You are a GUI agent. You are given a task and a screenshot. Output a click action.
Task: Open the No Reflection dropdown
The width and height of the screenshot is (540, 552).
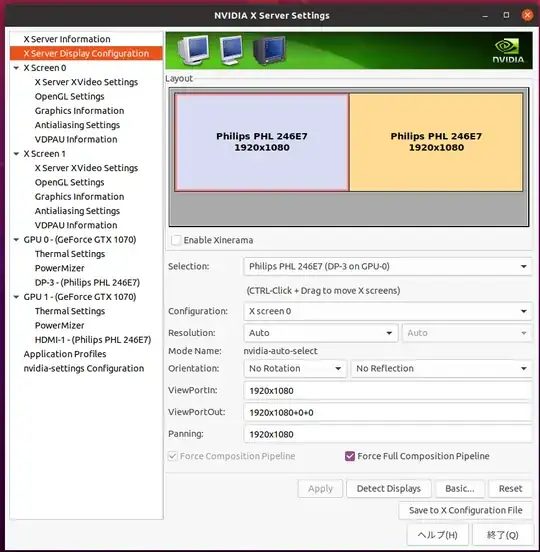pos(441,369)
